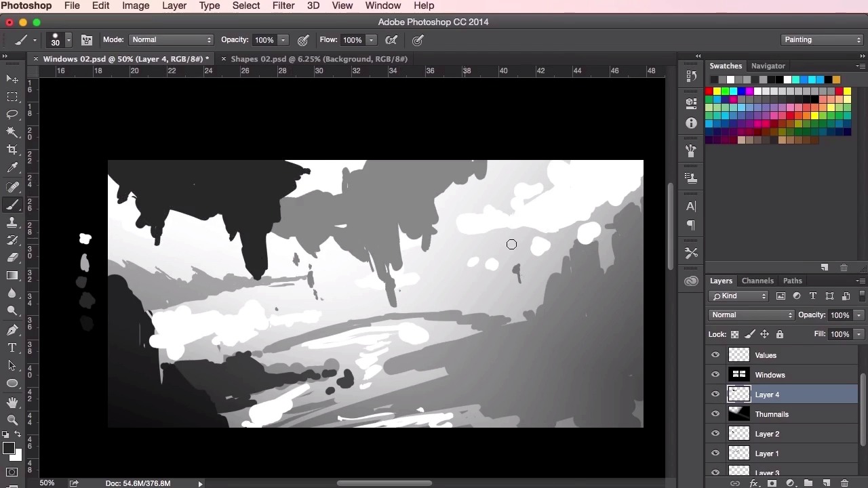The image size is (868, 488).
Task: Open the Navigator panel tab
Action: coord(768,66)
